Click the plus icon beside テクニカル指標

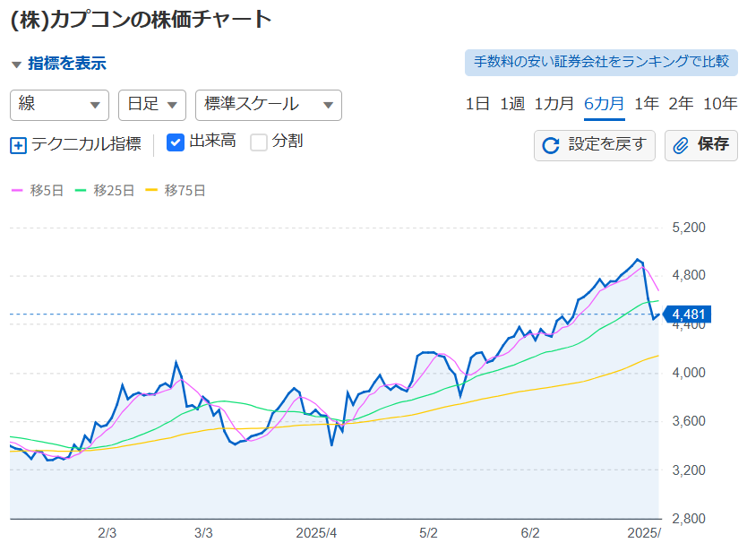[18, 145]
